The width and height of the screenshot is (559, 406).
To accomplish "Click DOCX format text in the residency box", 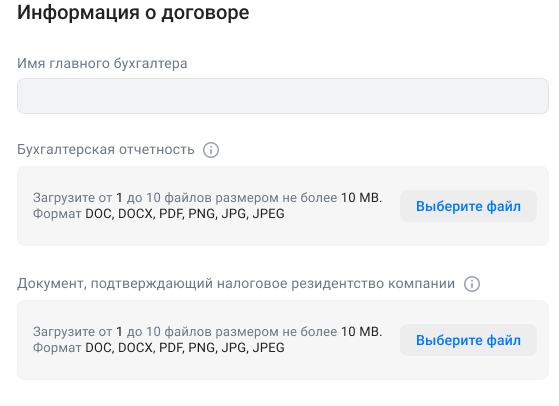I will click(136, 348).
